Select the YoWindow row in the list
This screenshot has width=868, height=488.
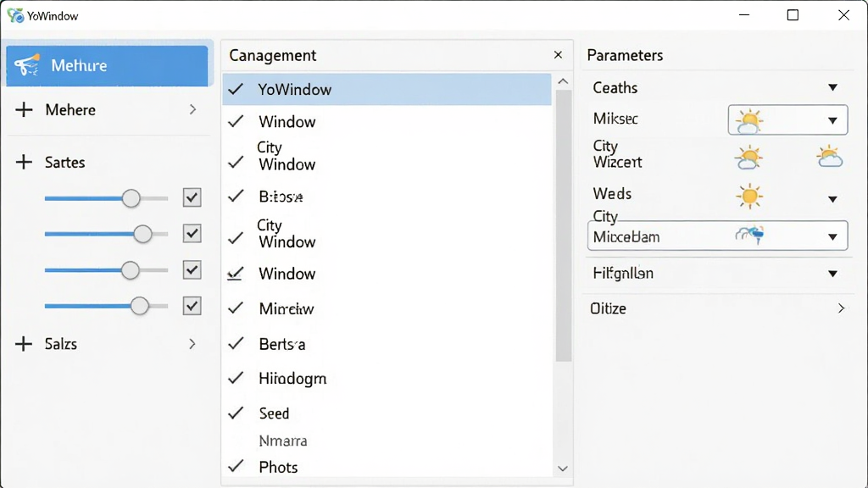(387, 89)
